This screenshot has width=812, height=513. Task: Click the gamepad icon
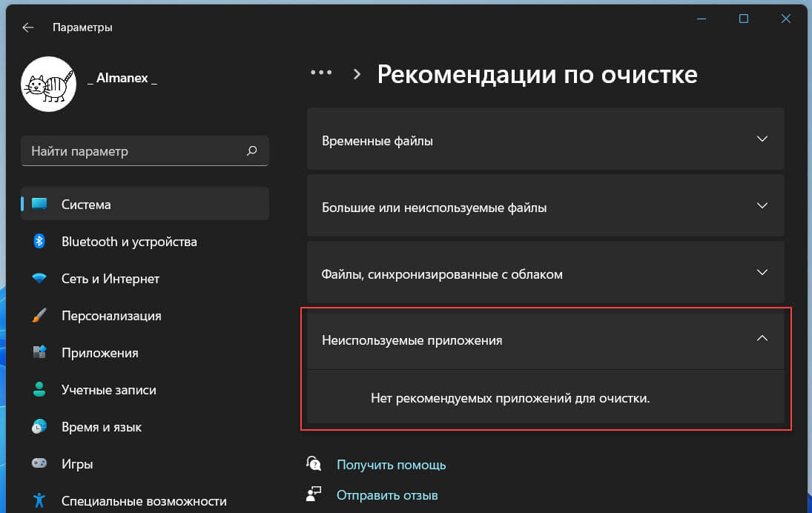coord(39,463)
